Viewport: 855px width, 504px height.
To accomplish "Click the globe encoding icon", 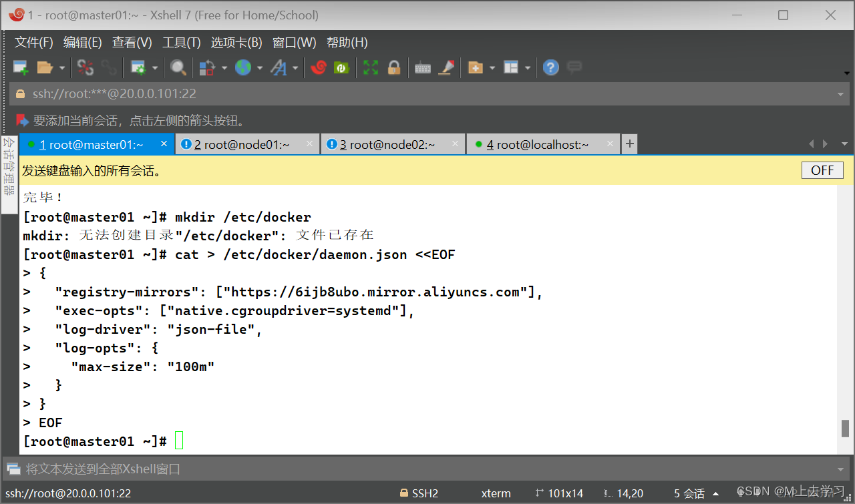I will [x=242, y=67].
